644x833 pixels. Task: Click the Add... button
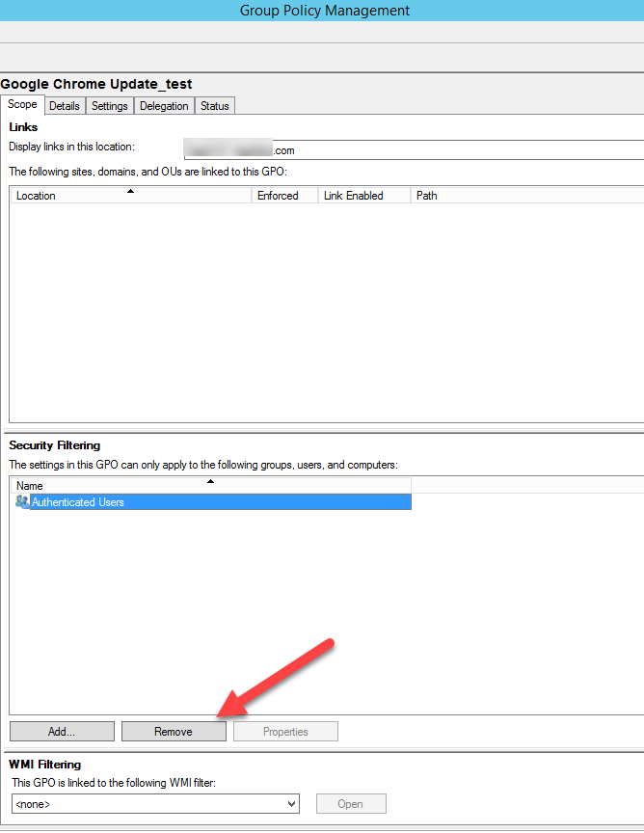coord(62,732)
